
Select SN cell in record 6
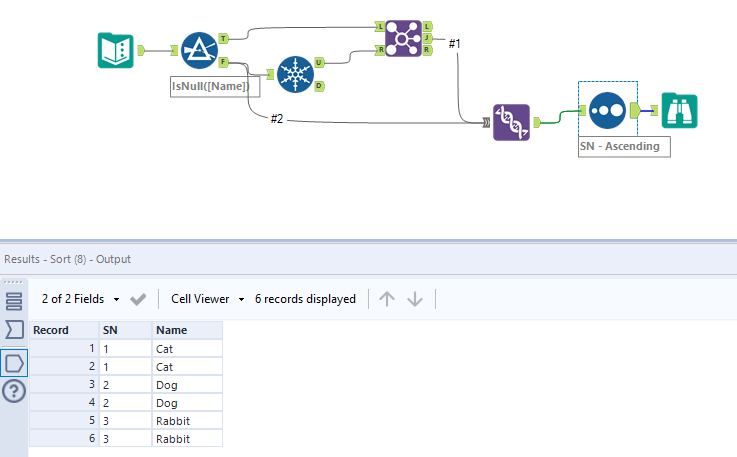coord(125,438)
